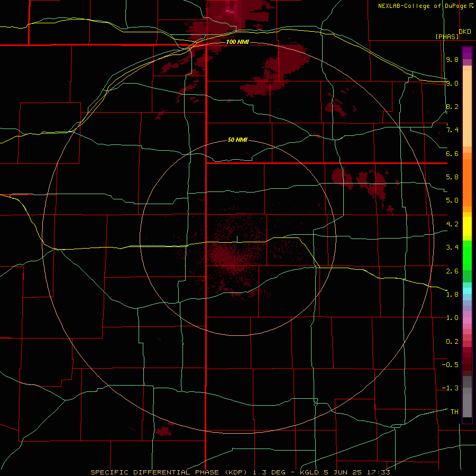Click the 1.8 scale value
The image size is (476, 476).
pos(452,295)
